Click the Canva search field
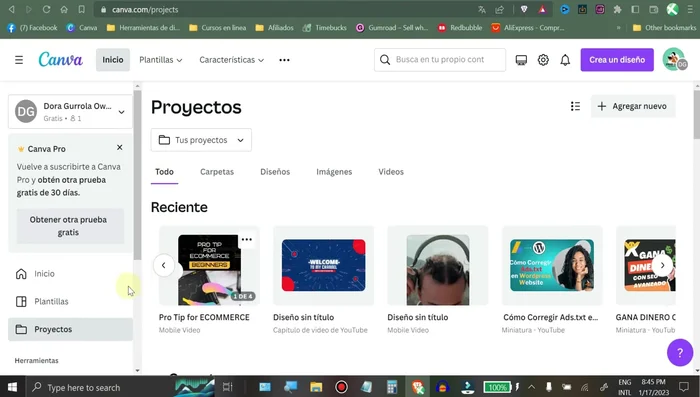This screenshot has height=397, width=700. pos(440,60)
